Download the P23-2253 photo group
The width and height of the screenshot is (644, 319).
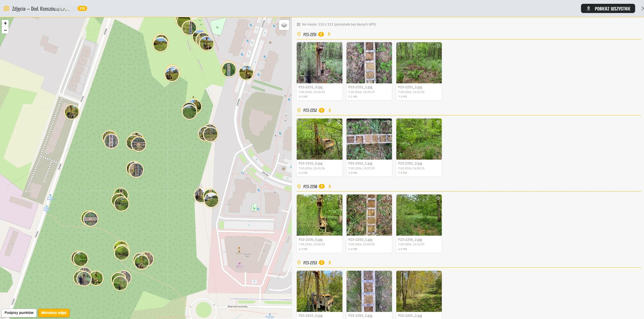point(330,263)
